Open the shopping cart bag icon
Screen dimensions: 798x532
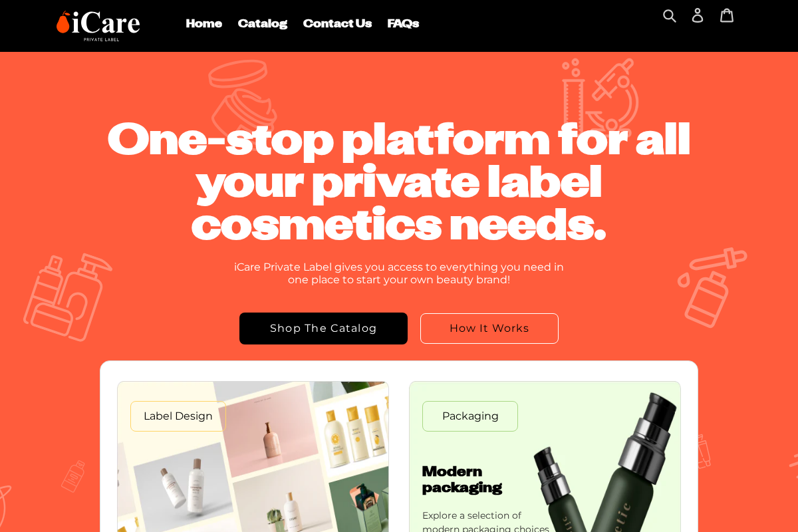[727, 15]
